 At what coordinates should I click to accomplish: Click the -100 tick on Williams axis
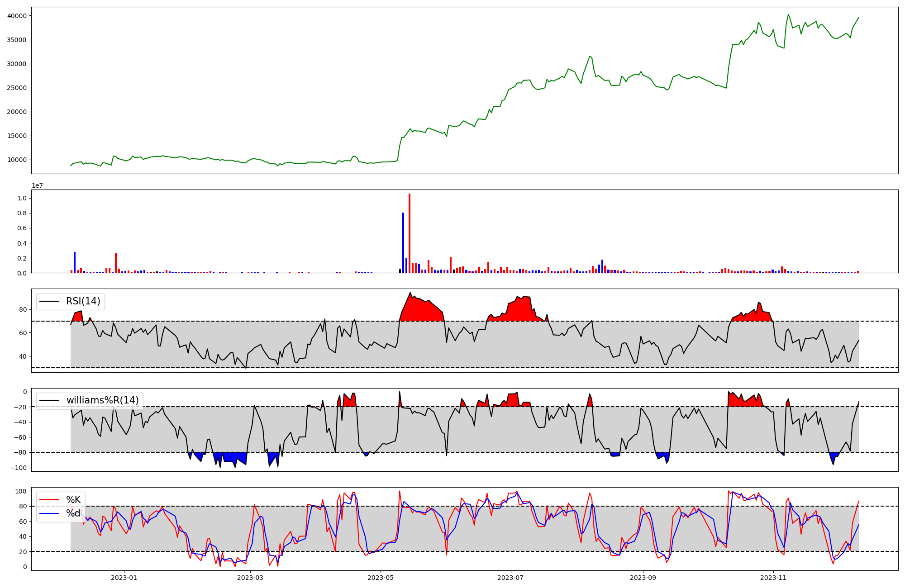click(18, 468)
